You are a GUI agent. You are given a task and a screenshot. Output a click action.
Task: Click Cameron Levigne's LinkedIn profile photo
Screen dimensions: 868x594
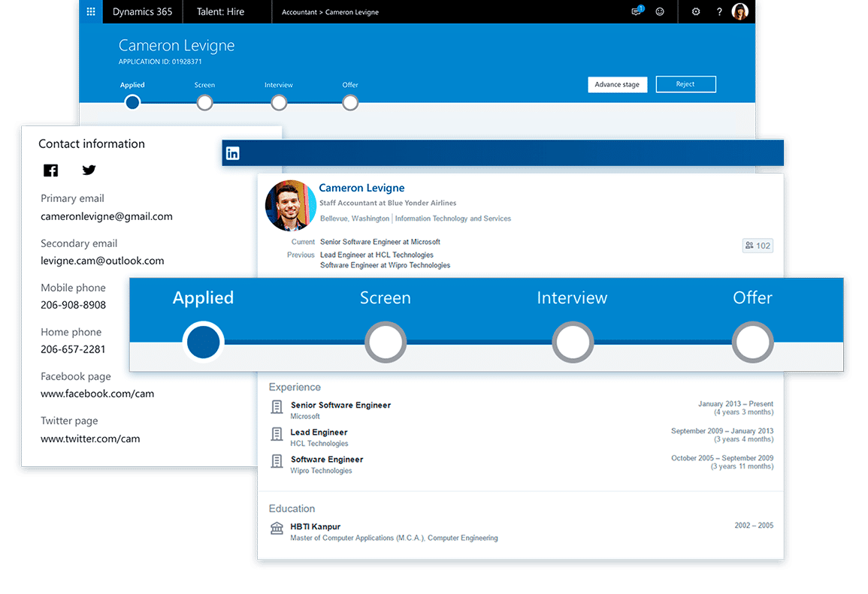point(291,206)
